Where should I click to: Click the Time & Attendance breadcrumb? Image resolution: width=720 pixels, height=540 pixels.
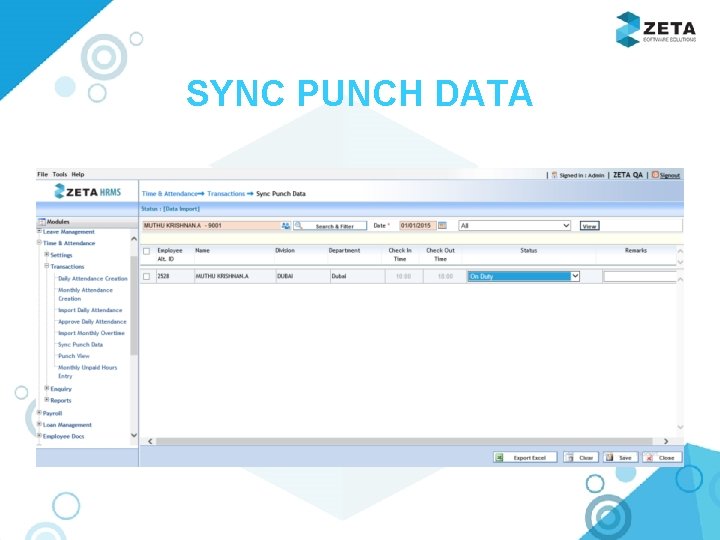click(x=169, y=194)
